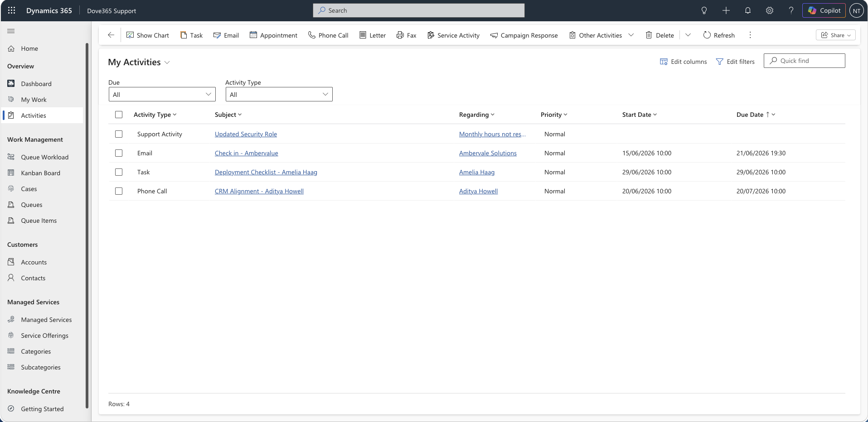Collapse the site map hamburger menu
Image resolution: width=868 pixels, height=422 pixels.
11,31
